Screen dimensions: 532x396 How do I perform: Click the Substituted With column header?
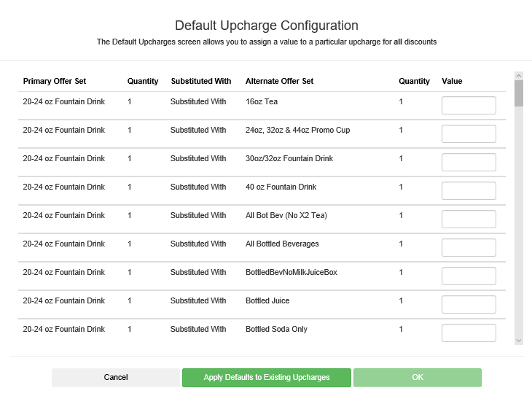[x=201, y=81]
